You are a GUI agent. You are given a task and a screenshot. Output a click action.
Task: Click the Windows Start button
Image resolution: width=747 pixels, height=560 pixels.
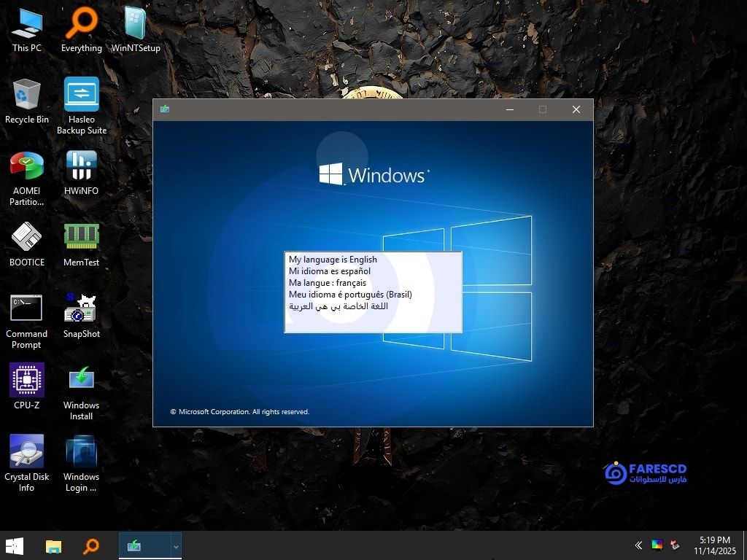(x=15, y=545)
